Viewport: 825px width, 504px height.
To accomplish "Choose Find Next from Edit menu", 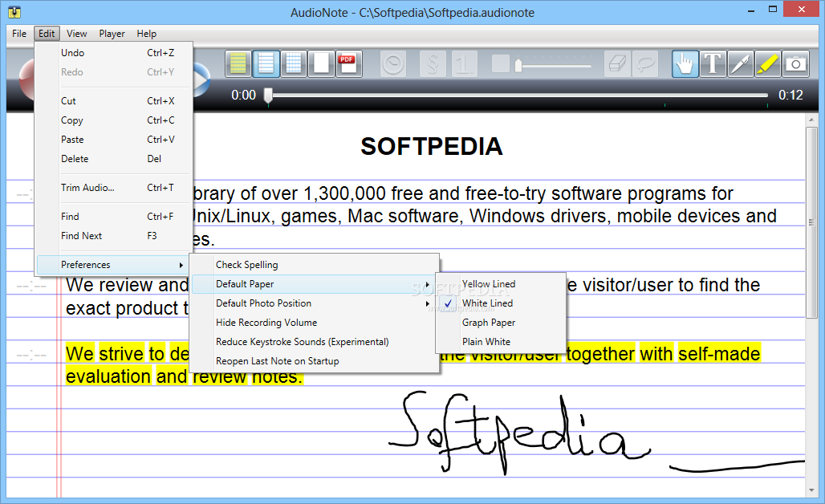I will 114,236.
